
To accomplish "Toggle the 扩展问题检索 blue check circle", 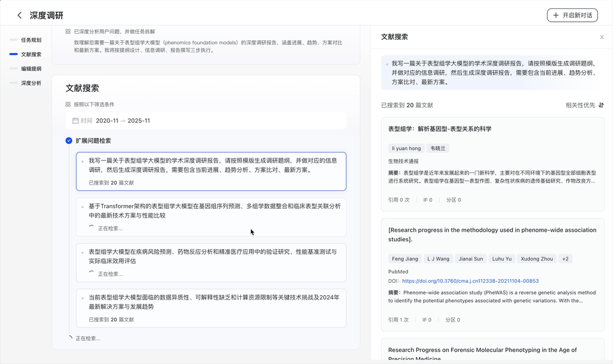I will [x=69, y=140].
